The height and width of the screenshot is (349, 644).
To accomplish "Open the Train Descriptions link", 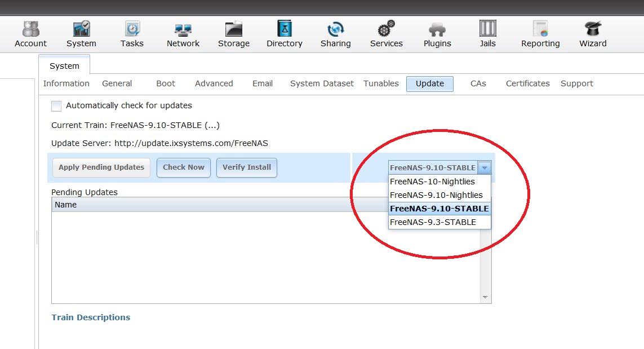I will click(x=91, y=317).
